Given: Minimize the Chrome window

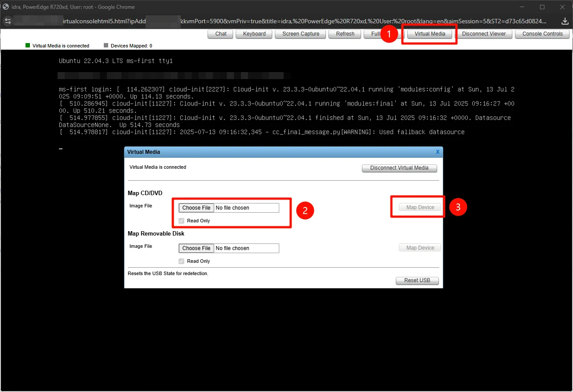Looking at the screenshot, I should [522, 7].
